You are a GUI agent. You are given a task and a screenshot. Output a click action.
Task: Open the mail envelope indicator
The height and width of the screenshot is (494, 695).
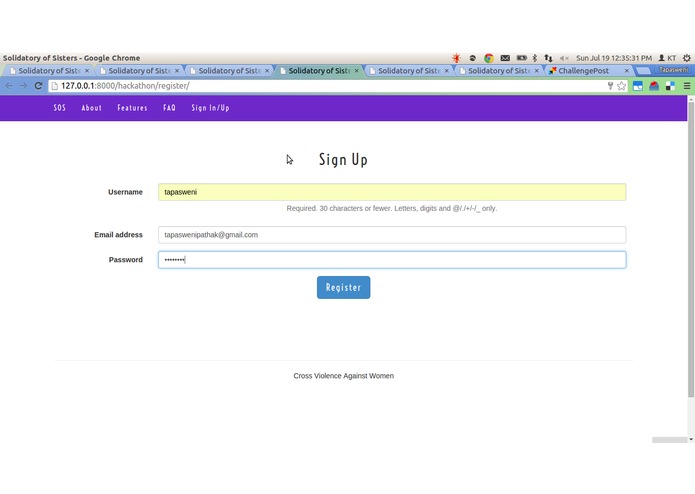coord(505,58)
